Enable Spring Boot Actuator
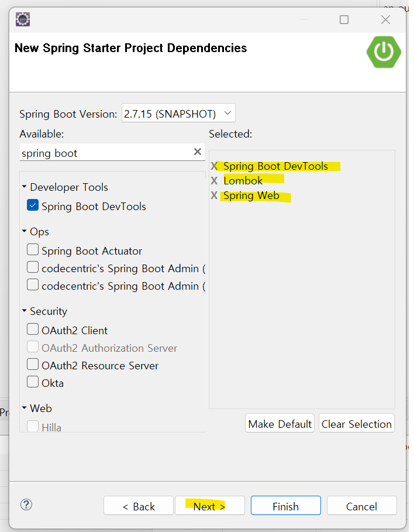Viewport: 414px width, 532px height. click(33, 249)
